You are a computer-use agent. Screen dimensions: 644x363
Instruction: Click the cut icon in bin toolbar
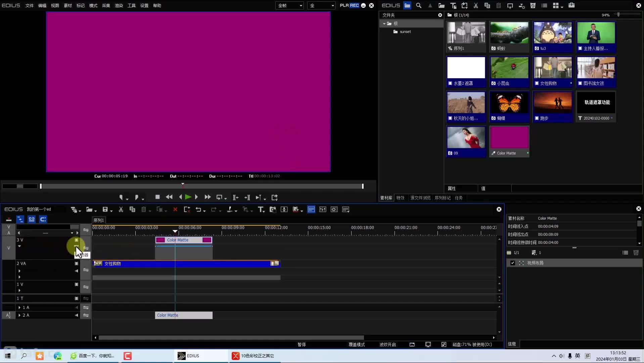click(x=476, y=5)
